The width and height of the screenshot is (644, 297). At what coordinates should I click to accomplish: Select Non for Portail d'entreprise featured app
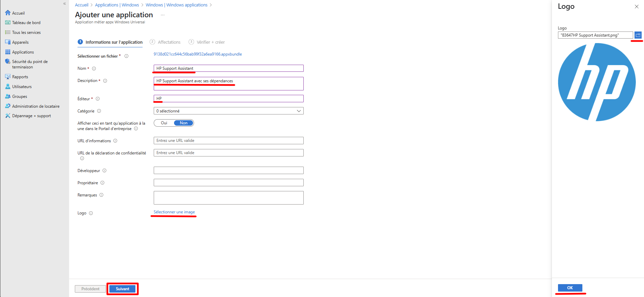pos(184,123)
